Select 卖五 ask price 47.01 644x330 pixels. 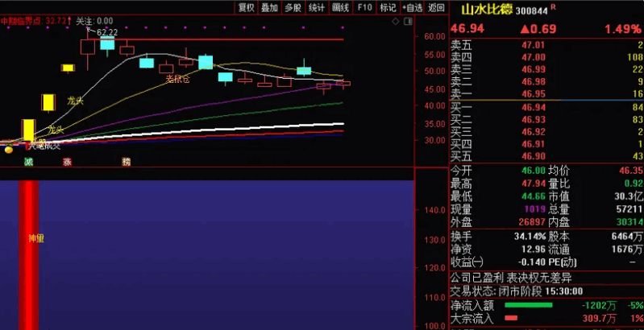click(534, 45)
